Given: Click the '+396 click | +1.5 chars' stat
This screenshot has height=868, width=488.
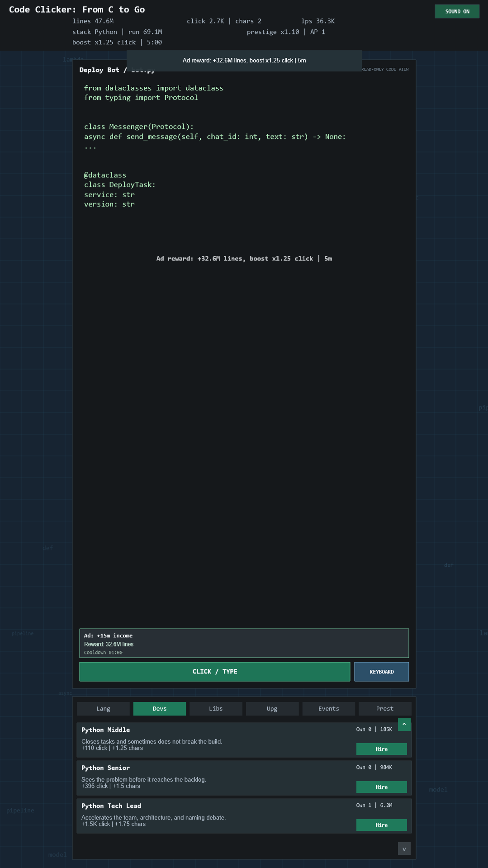Looking at the screenshot, I should [111, 786].
